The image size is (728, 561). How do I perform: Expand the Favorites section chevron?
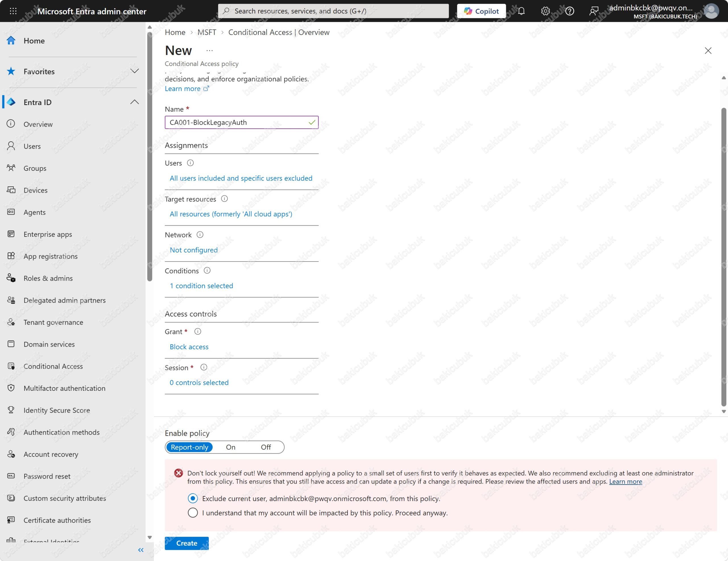(135, 71)
